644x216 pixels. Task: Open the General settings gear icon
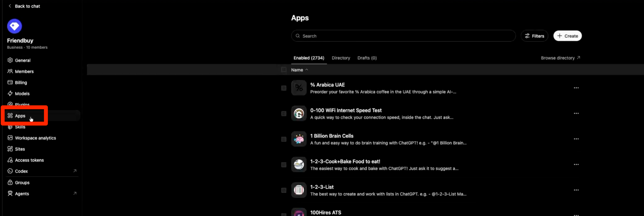click(x=10, y=60)
